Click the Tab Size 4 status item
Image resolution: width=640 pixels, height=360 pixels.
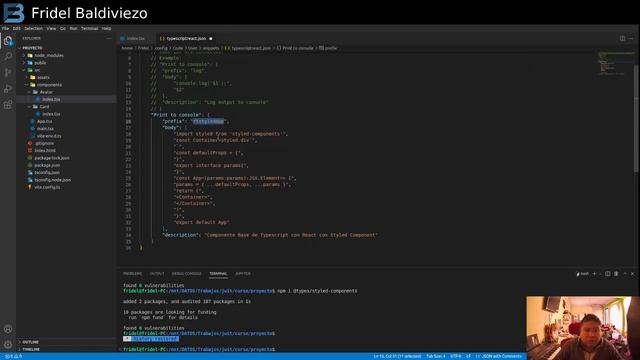(436, 356)
